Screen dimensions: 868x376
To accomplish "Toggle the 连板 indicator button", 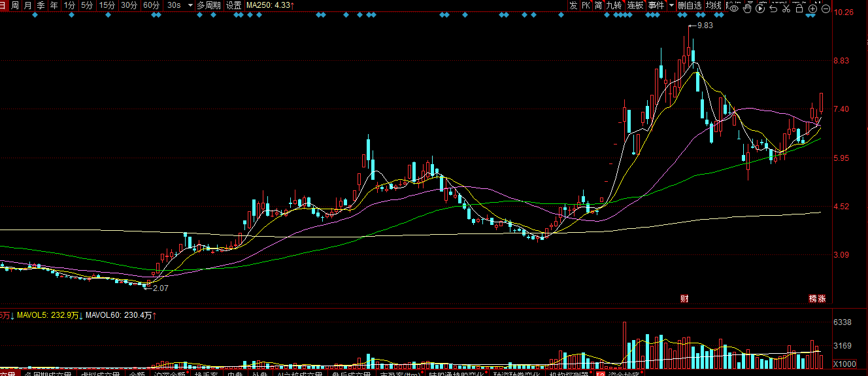I will click(635, 5).
